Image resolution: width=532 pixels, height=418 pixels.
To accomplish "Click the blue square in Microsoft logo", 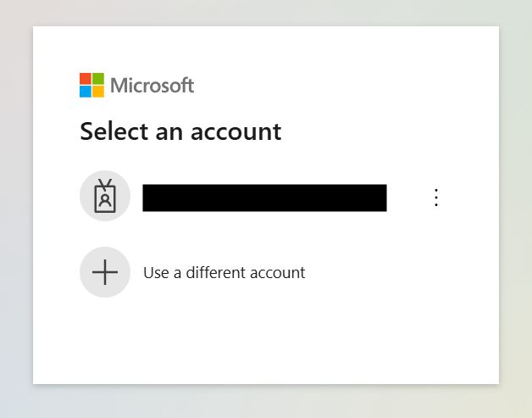I will [86, 92].
